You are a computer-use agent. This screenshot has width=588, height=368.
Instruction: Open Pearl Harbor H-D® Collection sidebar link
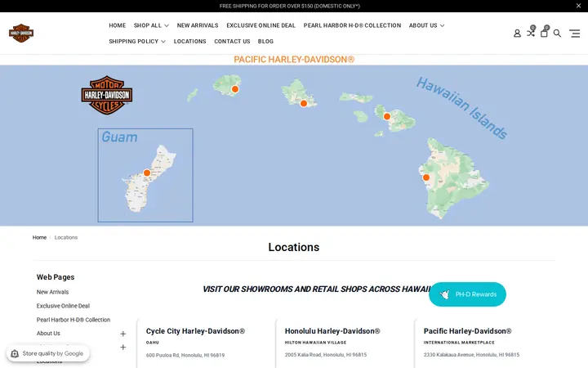click(73, 320)
